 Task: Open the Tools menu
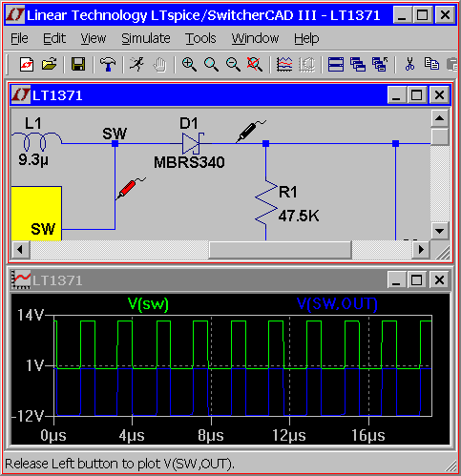tap(200, 38)
